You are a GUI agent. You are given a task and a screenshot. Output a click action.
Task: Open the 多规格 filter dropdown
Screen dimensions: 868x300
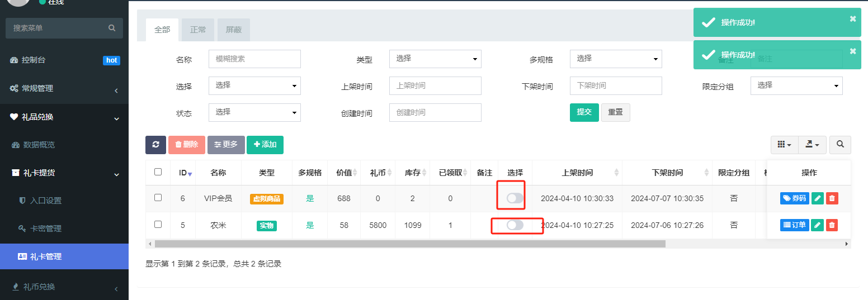[x=616, y=59]
